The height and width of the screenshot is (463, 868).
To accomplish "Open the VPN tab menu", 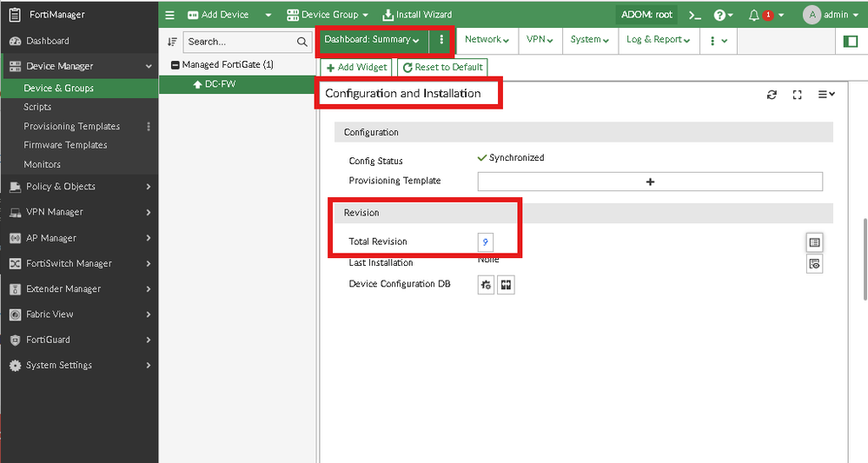I will (540, 40).
